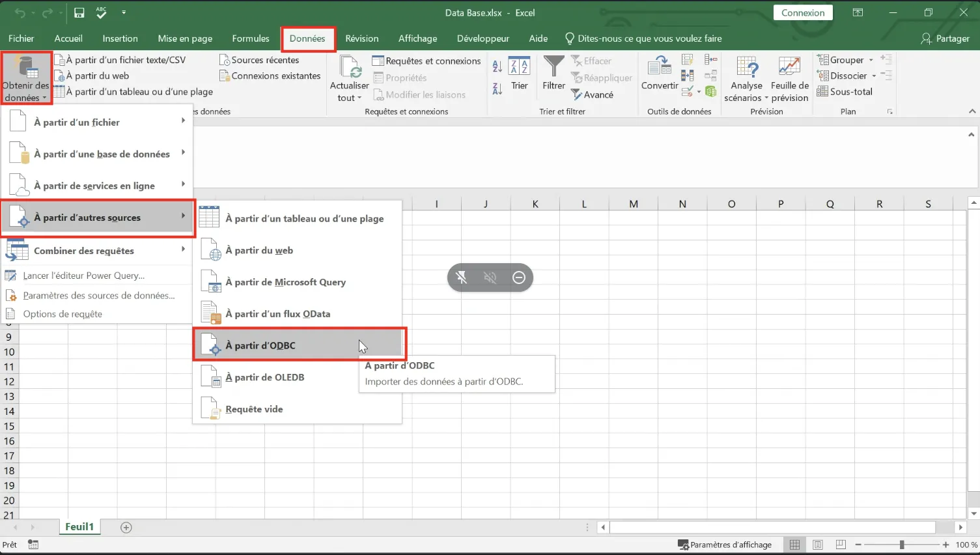This screenshot has height=555, width=980.
Task: Run the spell check (ABC) icon
Action: (x=101, y=12)
